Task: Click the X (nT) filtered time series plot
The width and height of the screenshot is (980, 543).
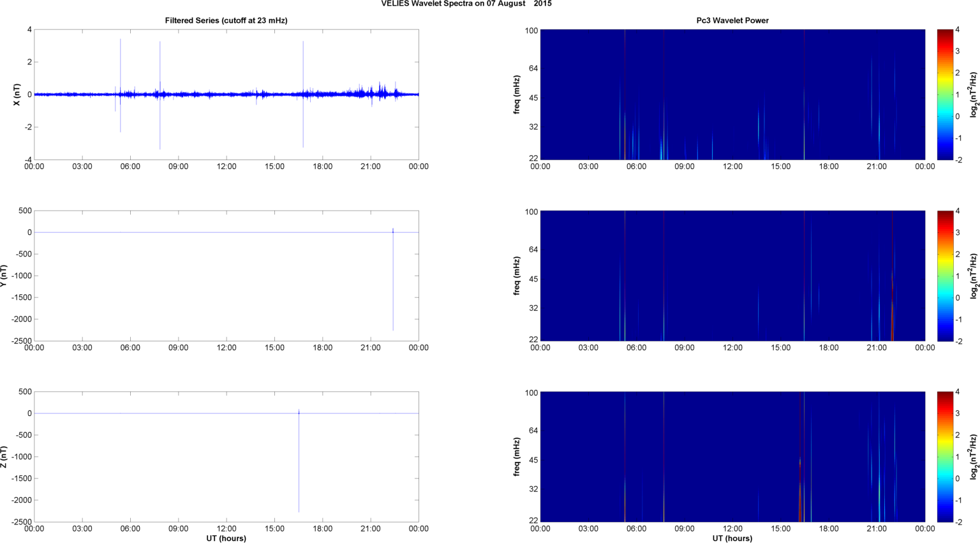Action: 226,94
